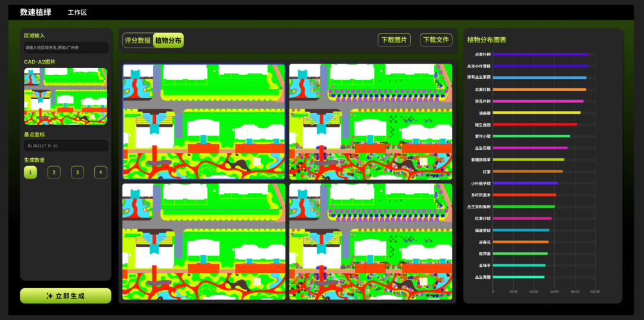Choose generation count 3

click(x=77, y=173)
